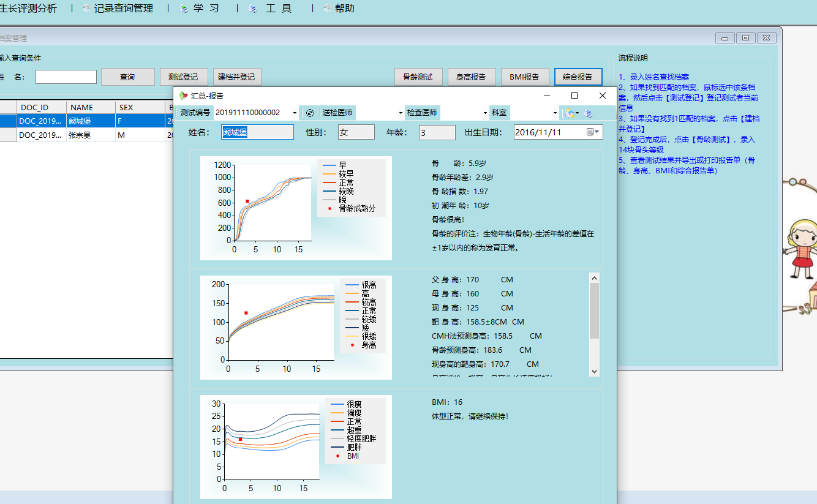Maximize the 汇总-报告 window
The image size is (817, 504).
tap(574, 96)
